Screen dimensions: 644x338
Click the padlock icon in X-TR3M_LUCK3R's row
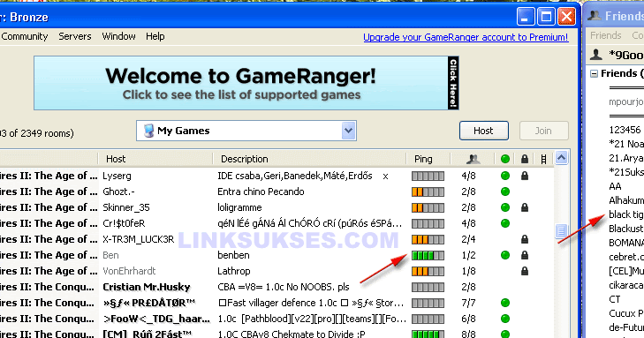point(525,239)
